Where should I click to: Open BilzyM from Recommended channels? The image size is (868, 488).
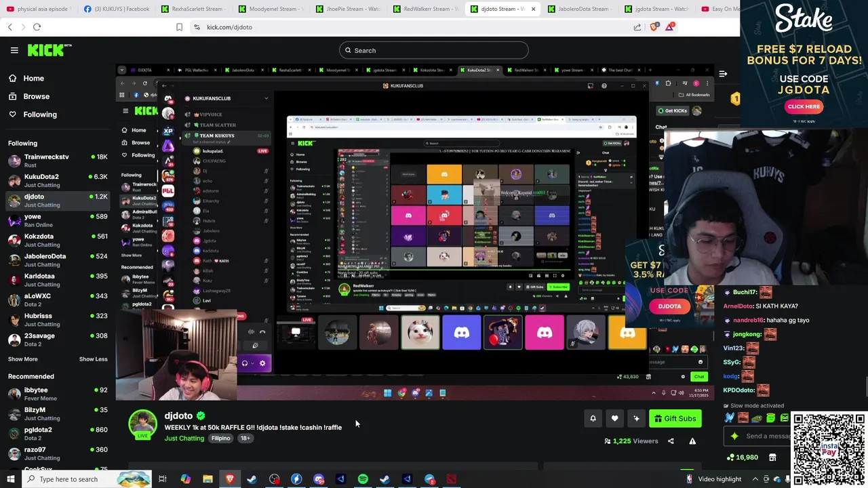point(58,413)
